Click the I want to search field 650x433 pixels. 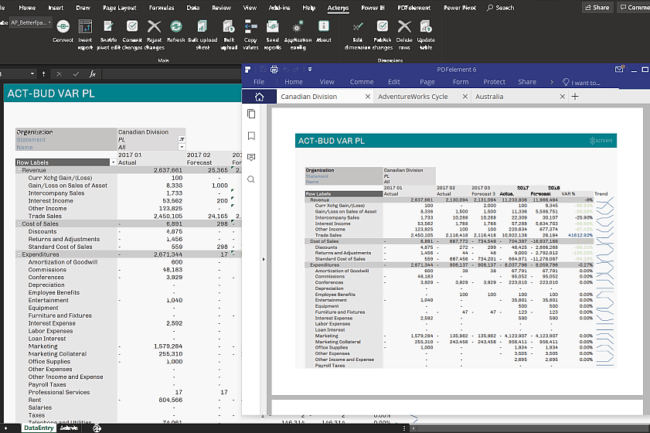(x=581, y=82)
